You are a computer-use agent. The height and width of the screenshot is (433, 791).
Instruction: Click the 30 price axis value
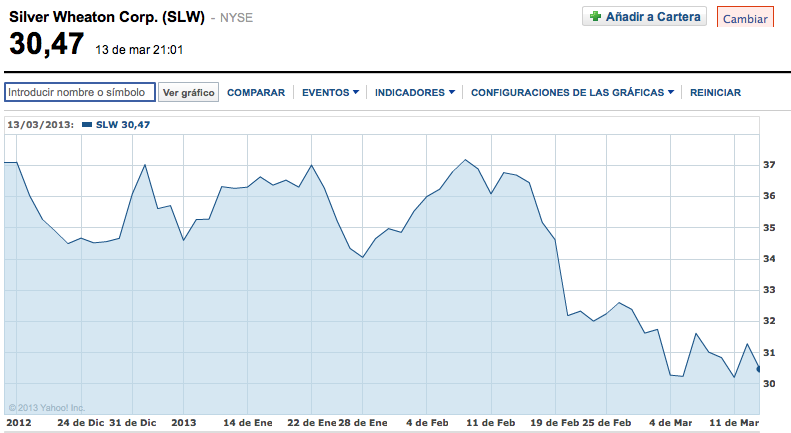pos(769,384)
